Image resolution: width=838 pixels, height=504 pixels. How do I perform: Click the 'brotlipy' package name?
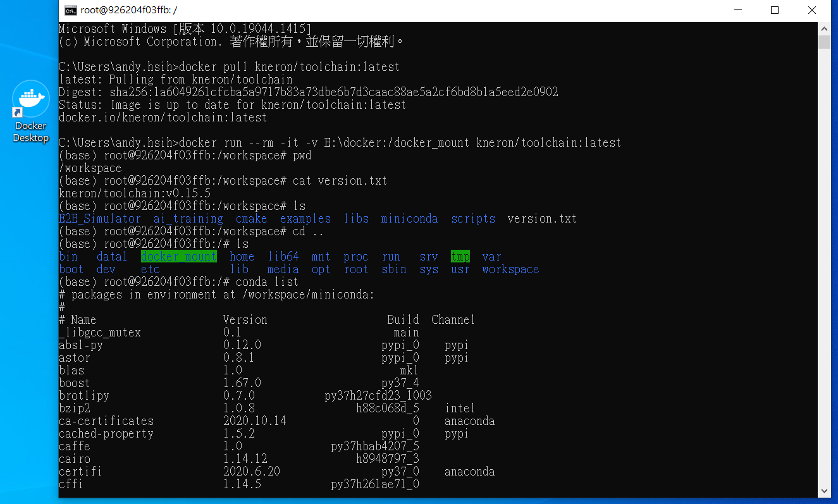pyautogui.click(x=84, y=395)
